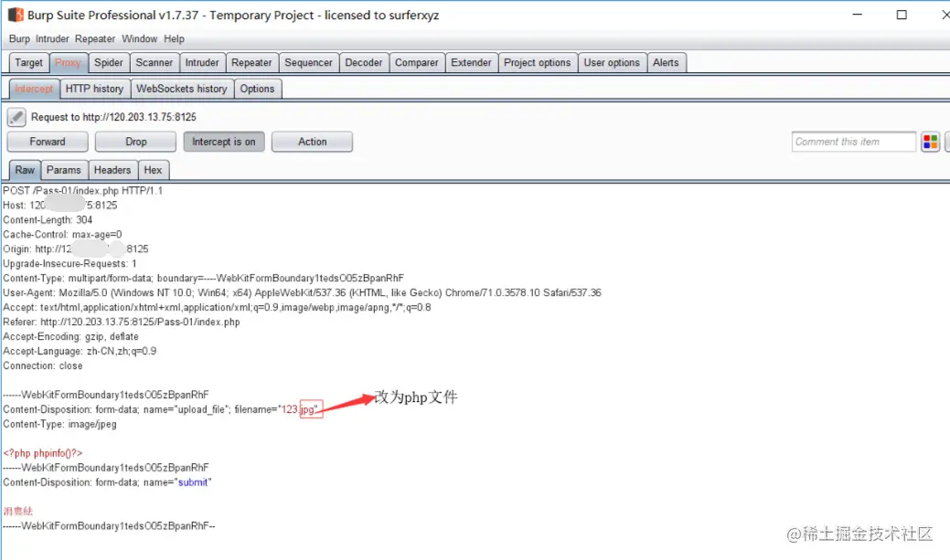Click the Accept-Encoding: gzip, deflate line

click(71, 336)
